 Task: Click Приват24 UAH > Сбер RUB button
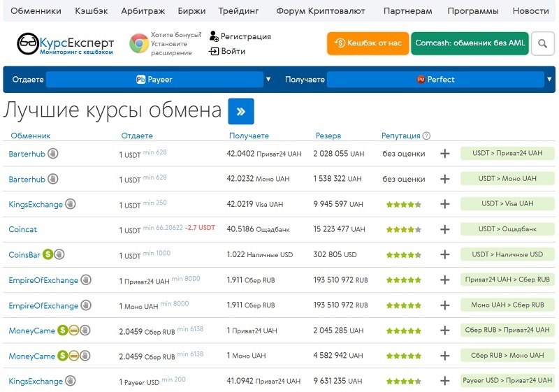tap(507, 280)
